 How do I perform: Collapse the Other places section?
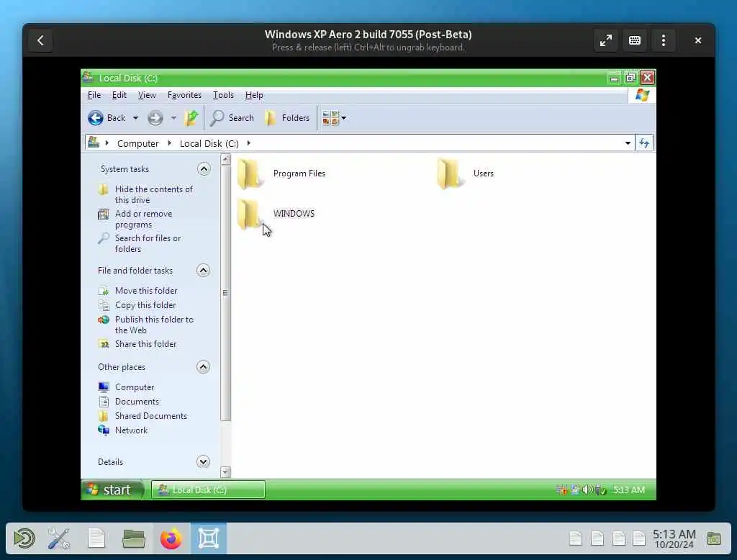click(x=203, y=367)
